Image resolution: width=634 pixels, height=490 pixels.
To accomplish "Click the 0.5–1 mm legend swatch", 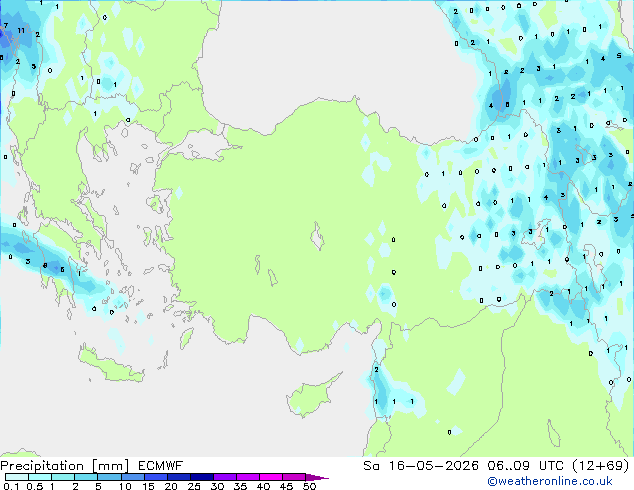I will [40, 477].
